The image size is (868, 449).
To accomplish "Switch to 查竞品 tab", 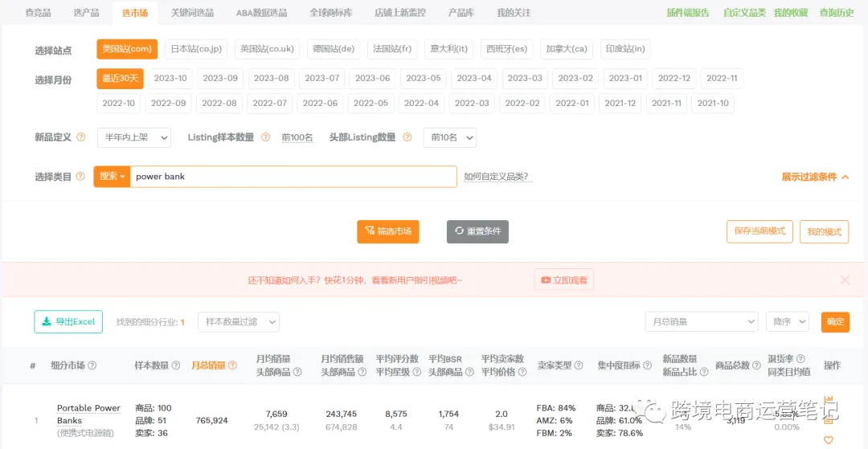I will (39, 13).
